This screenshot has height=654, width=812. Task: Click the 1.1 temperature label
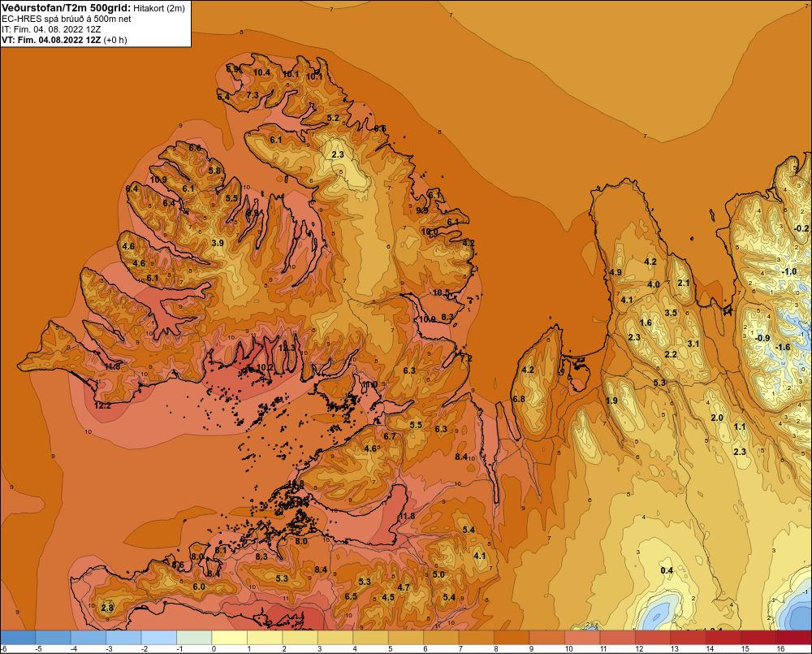(x=740, y=427)
